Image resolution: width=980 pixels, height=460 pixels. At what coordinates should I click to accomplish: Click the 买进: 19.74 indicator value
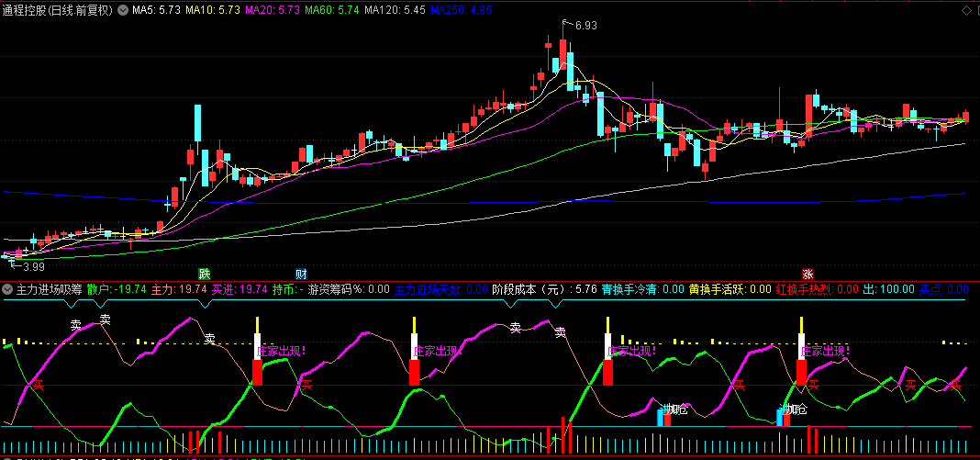(239, 289)
